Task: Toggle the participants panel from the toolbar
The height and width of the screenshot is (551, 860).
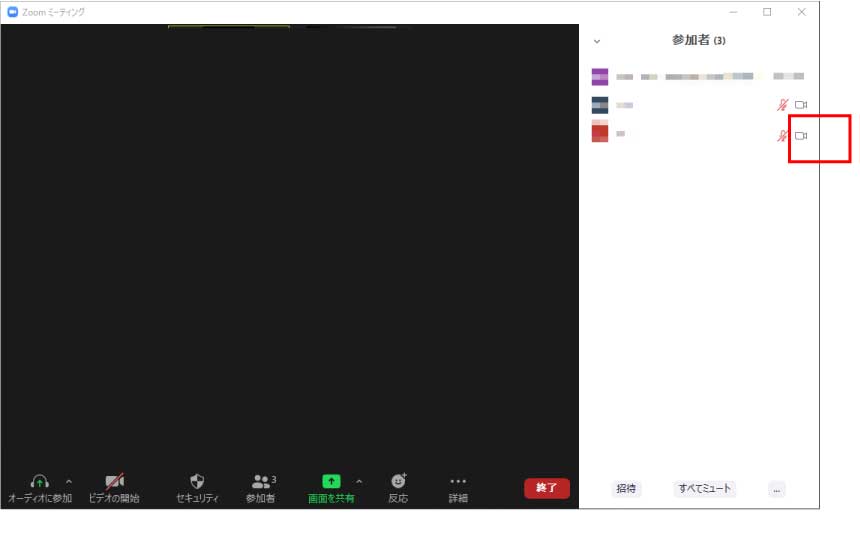Action: [261, 482]
